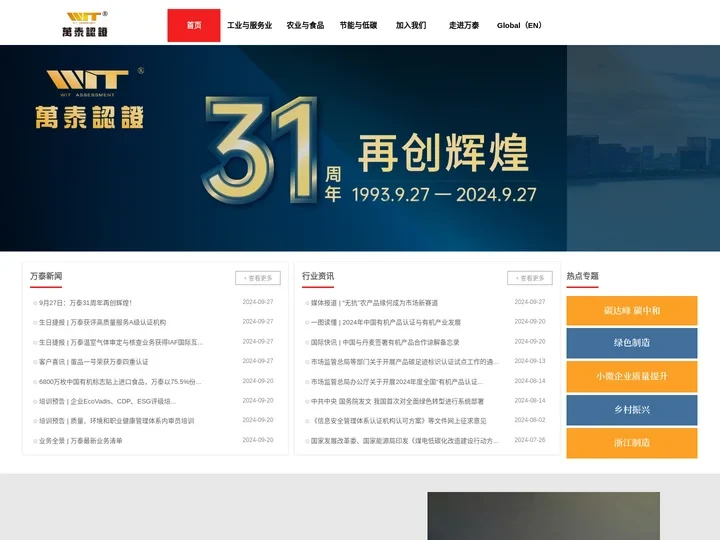720x540 pixels.
Task: Open 《信息安全管理体系认证机构认可方案》 article
Action: coord(399,421)
